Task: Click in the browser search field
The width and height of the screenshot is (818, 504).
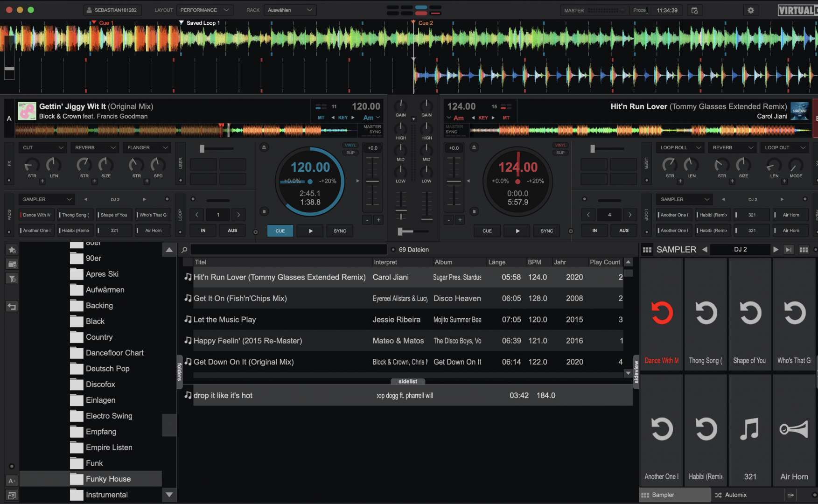Action: (x=288, y=250)
